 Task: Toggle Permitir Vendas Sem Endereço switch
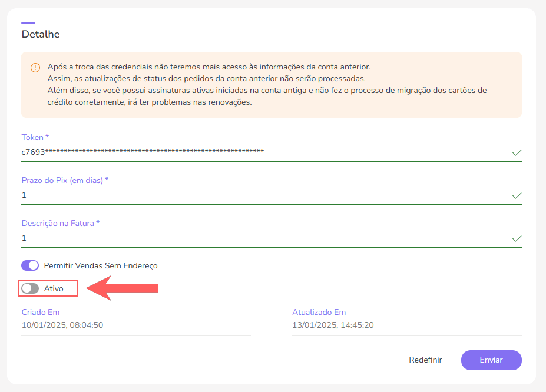click(x=30, y=265)
